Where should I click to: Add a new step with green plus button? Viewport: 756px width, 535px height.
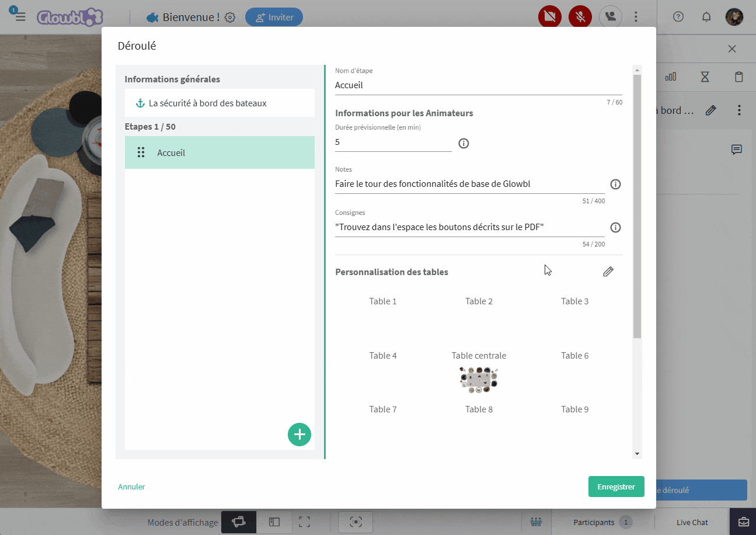[299, 435]
